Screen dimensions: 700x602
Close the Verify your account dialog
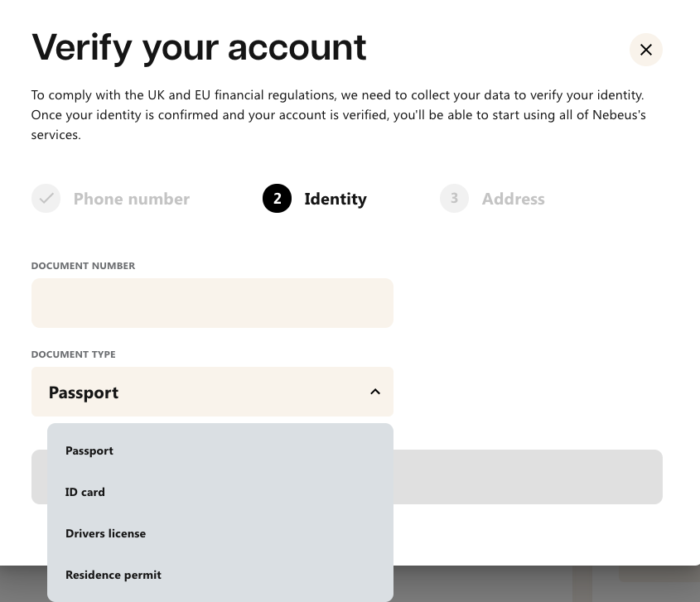click(646, 50)
